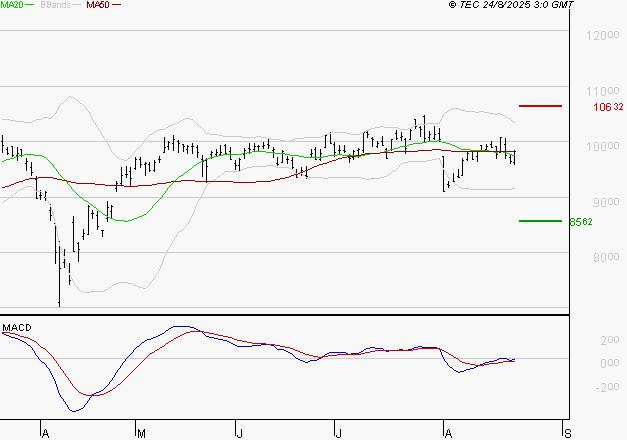Toggle the BBands legend label
Image resolution: width=627 pixels, height=440 pixels.
[x=55, y=5]
